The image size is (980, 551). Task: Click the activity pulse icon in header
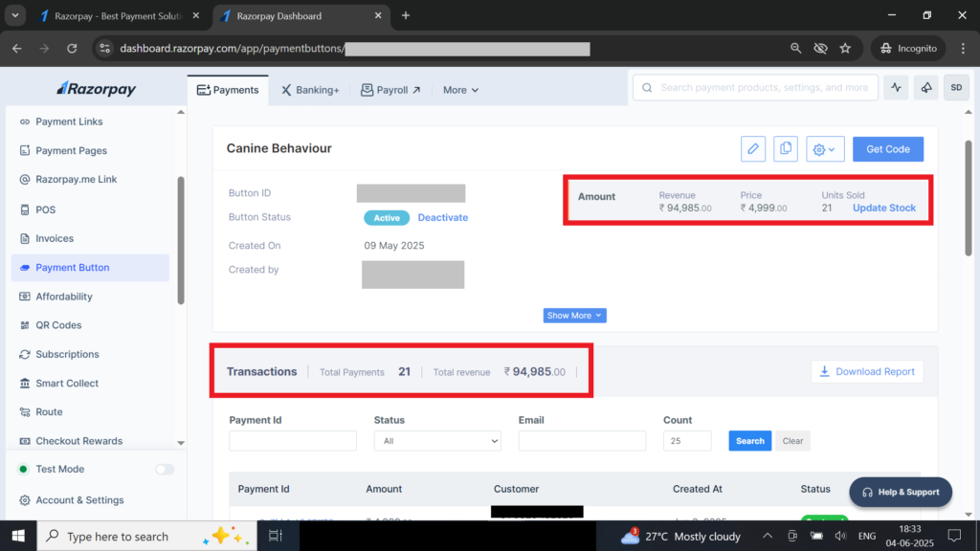point(896,88)
